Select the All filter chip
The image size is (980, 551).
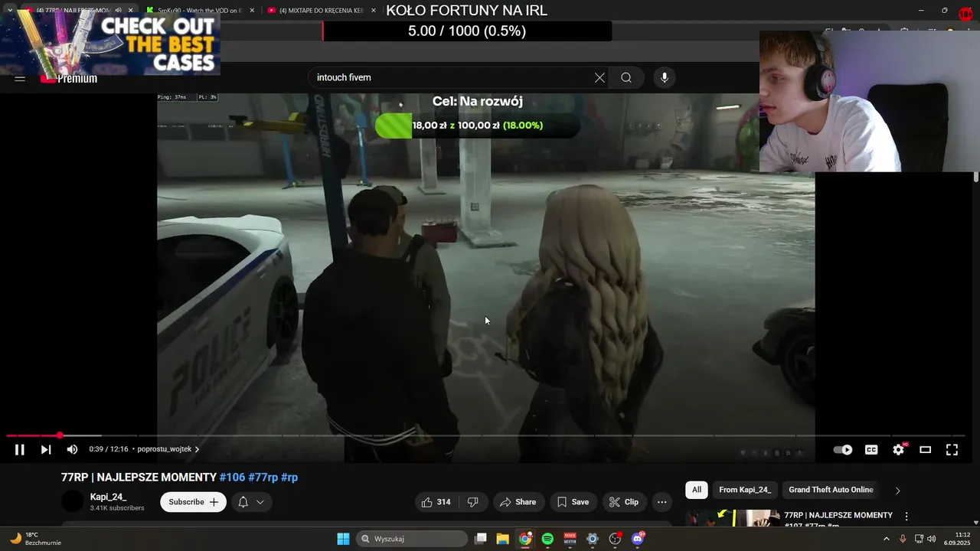(697, 490)
